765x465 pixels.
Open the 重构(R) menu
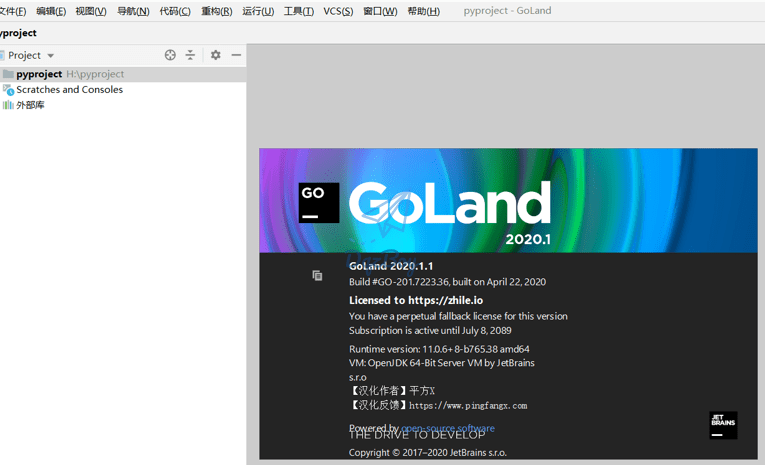pyautogui.click(x=216, y=11)
